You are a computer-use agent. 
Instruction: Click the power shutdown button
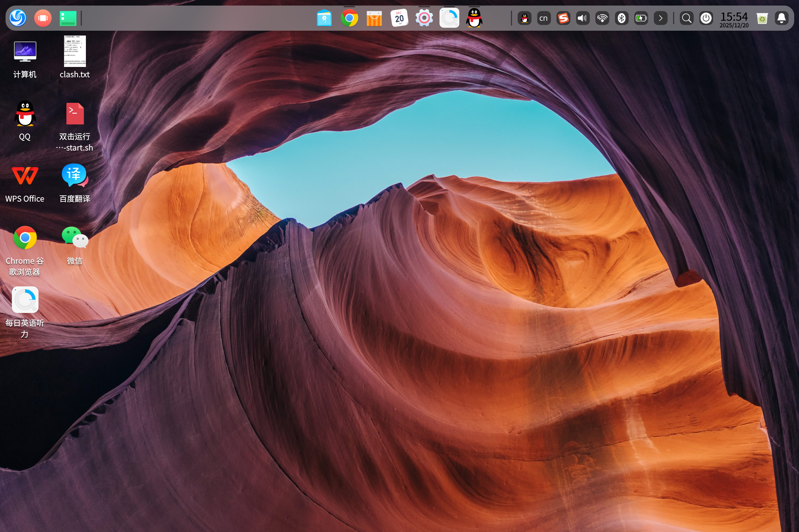click(706, 18)
